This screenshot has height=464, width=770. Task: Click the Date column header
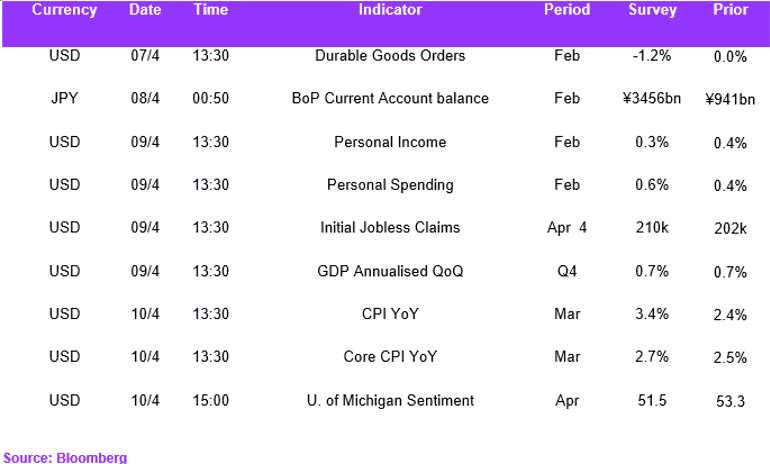[x=145, y=10]
